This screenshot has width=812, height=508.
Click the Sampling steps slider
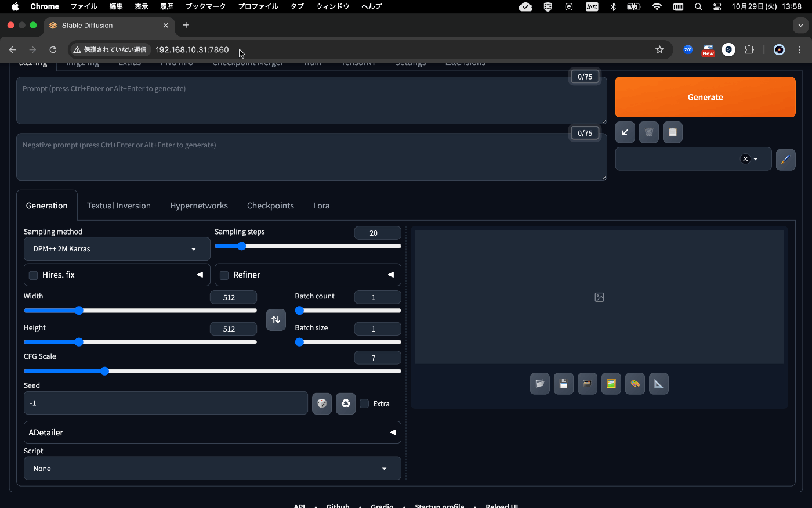[x=308, y=246]
